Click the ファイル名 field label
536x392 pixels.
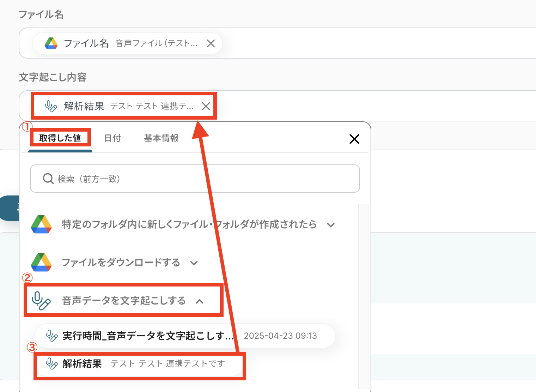(x=41, y=14)
